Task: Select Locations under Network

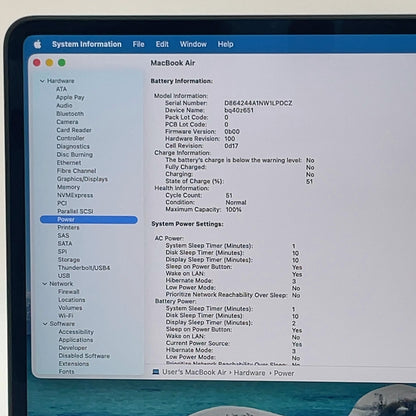Action: point(72,300)
